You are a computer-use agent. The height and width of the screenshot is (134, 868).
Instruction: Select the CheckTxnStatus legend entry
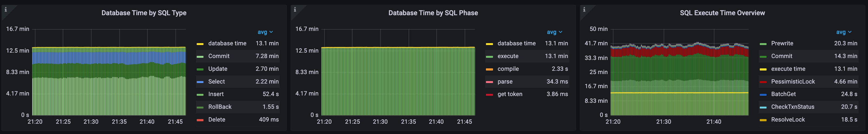793,107
